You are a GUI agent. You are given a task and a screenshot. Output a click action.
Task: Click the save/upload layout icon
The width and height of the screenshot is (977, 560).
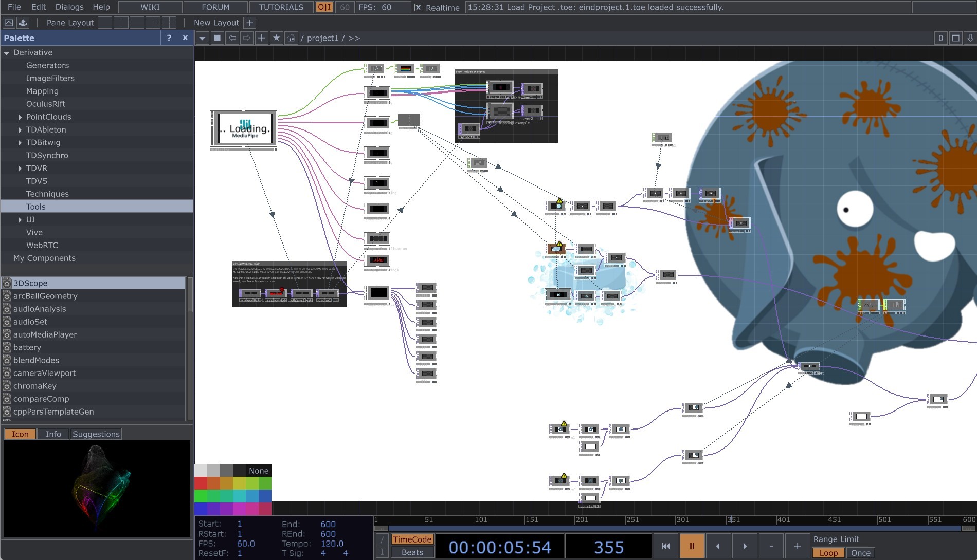coord(23,23)
